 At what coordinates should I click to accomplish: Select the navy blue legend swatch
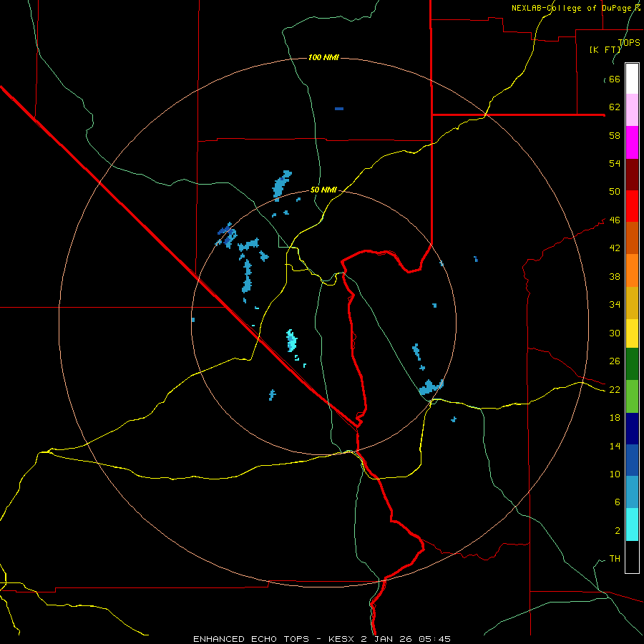(x=632, y=429)
